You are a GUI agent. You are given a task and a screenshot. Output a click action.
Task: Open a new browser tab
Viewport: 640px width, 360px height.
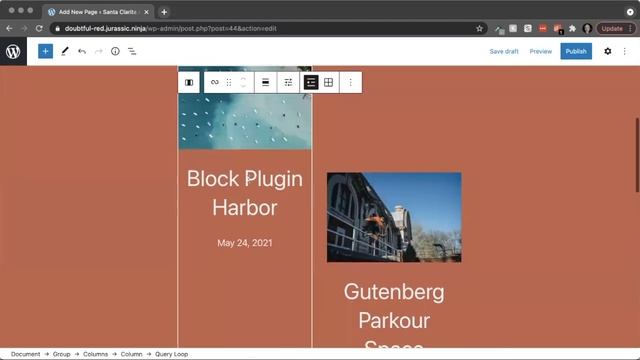[164, 12]
